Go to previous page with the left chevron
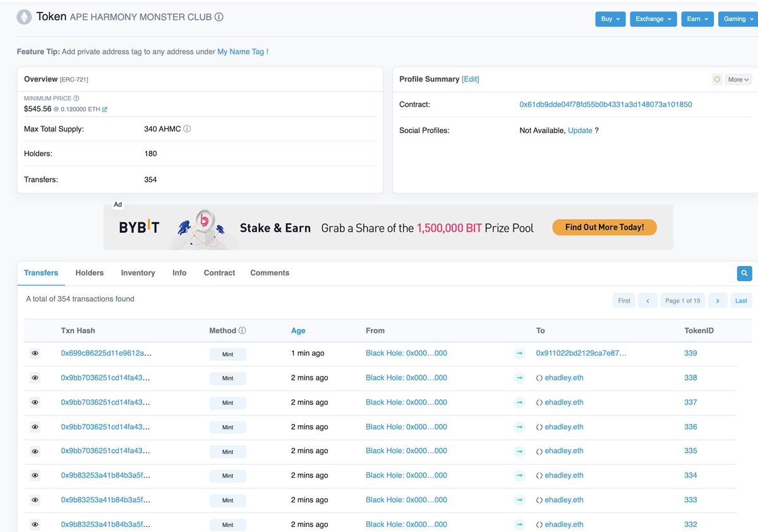Screen dimensions: 758x532 coord(647,301)
